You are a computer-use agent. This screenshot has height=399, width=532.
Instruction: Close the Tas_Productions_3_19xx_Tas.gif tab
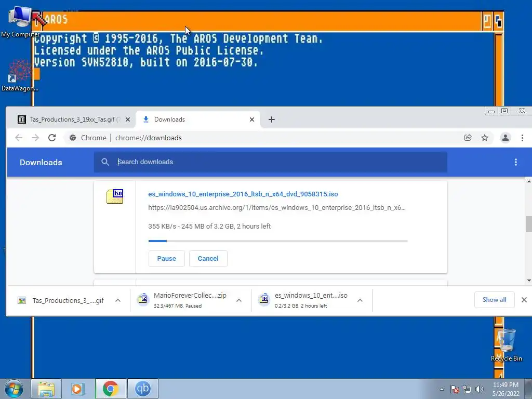(x=128, y=119)
